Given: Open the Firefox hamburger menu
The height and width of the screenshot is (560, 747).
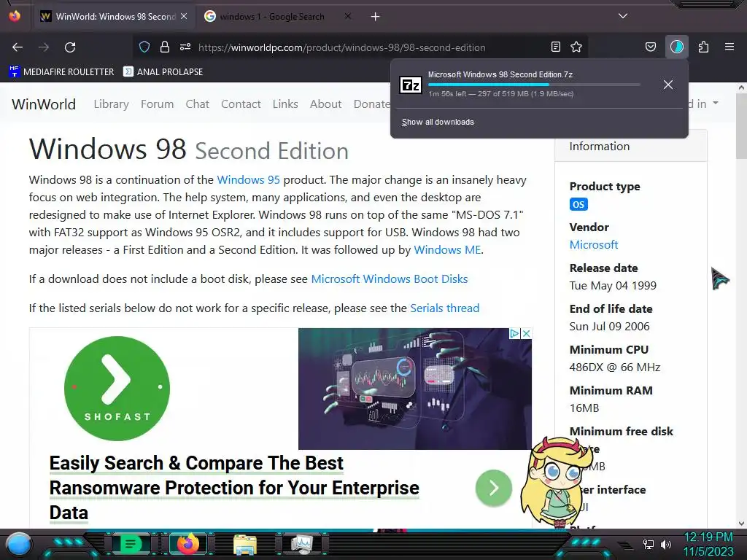Looking at the screenshot, I should (x=729, y=47).
